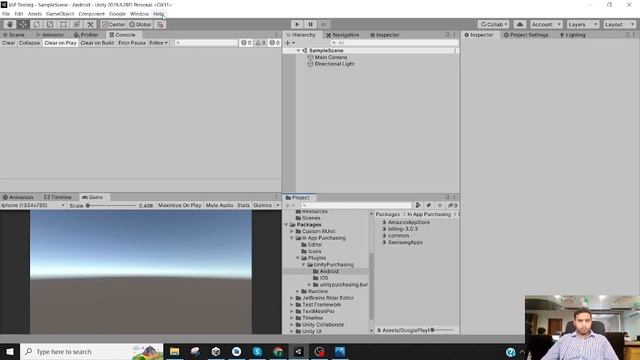Screen dimensions: 640x360
Task: Select the Rect transform tool
Action: [63, 24]
